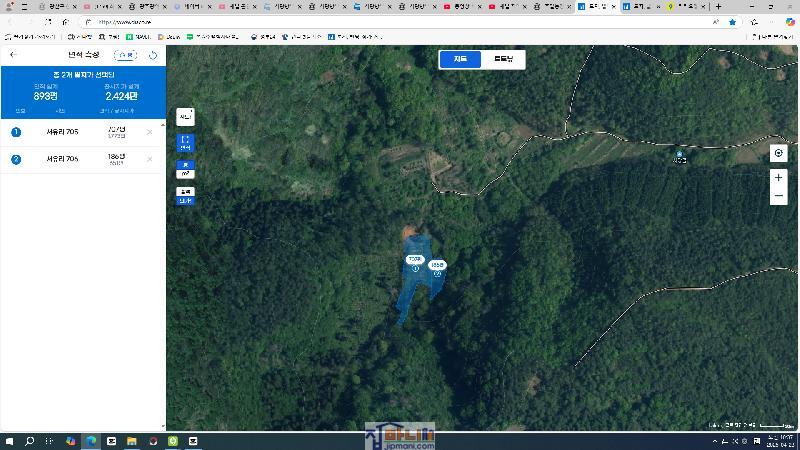800x450 pixels.
Task: Open the Windows Start menu
Action: pyautogui.click(x=9, y=440)
